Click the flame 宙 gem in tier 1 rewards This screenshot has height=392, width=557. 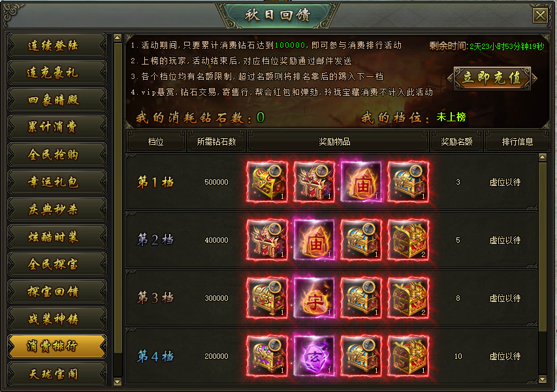[361, 182]
